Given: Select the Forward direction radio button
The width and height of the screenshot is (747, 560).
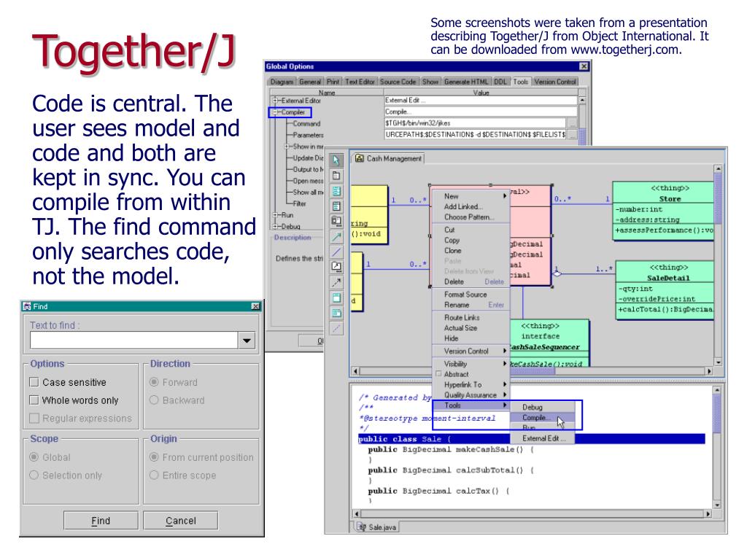Looking at the screenshot, I should coord(154,382).
